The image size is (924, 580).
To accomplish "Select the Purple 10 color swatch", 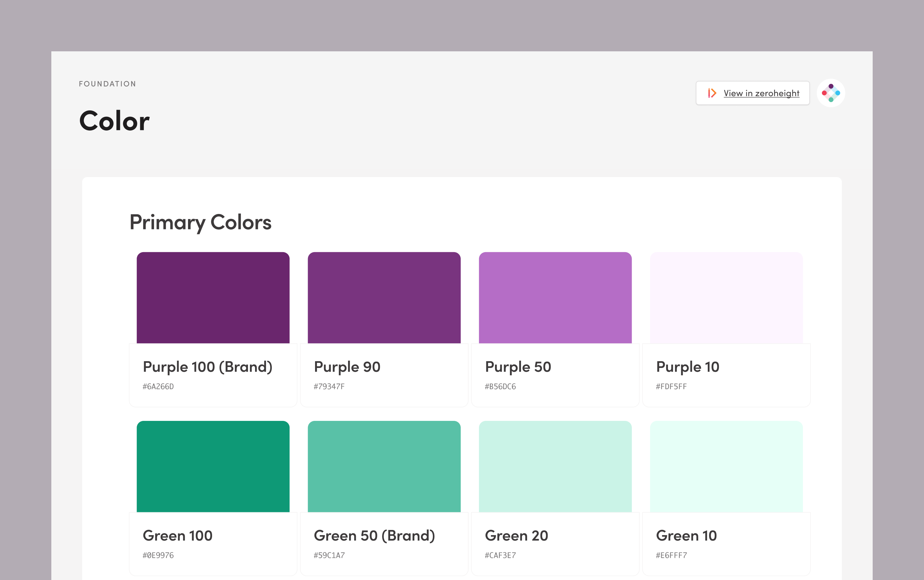I will pyautogui.click(x=726, y=298).
